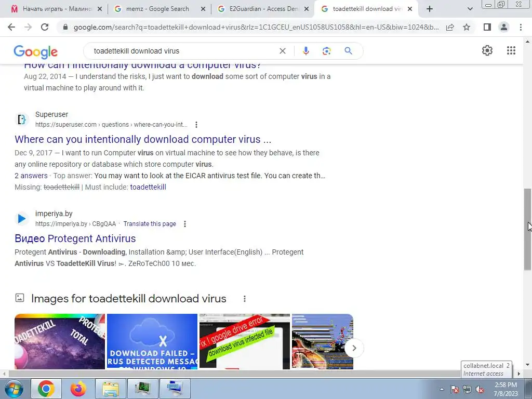Click 'Must include: toadettekill' link

(148, 187)
